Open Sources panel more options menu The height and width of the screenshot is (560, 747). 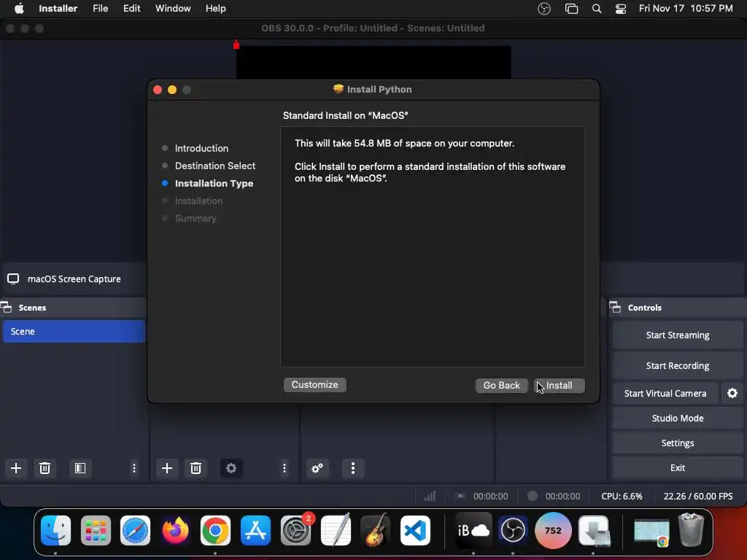(285, 468)
